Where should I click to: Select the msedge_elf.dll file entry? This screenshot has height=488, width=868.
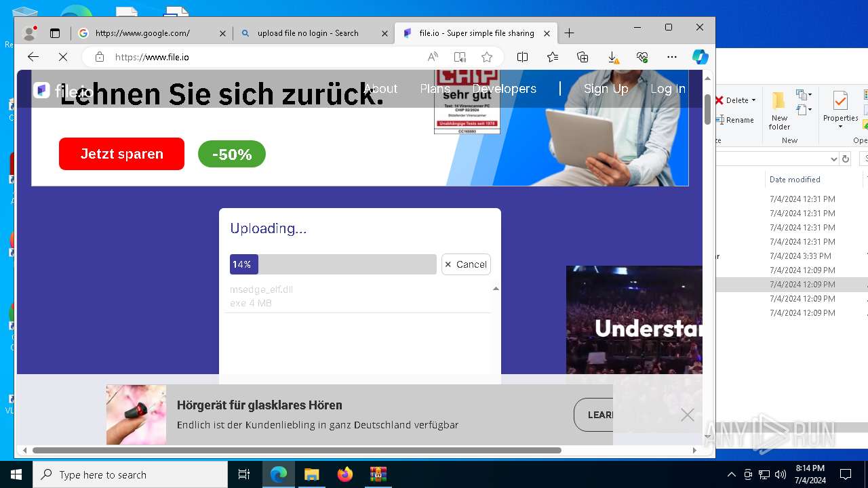tap(358, 296)
